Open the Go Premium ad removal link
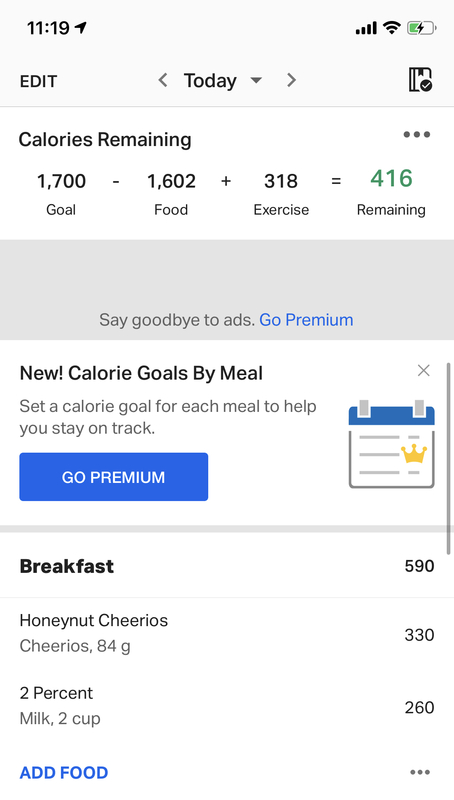The width and height of the screenshot is (454, 800). tap(306, 320)
